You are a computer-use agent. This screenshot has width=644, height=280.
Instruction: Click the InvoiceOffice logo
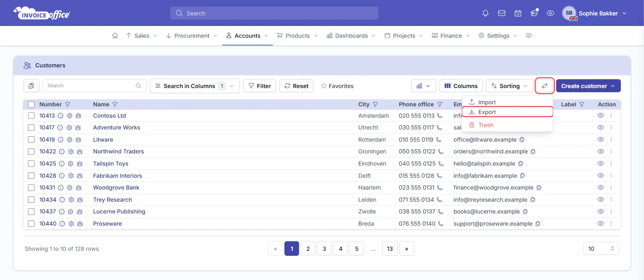click(x=42, y=13)
